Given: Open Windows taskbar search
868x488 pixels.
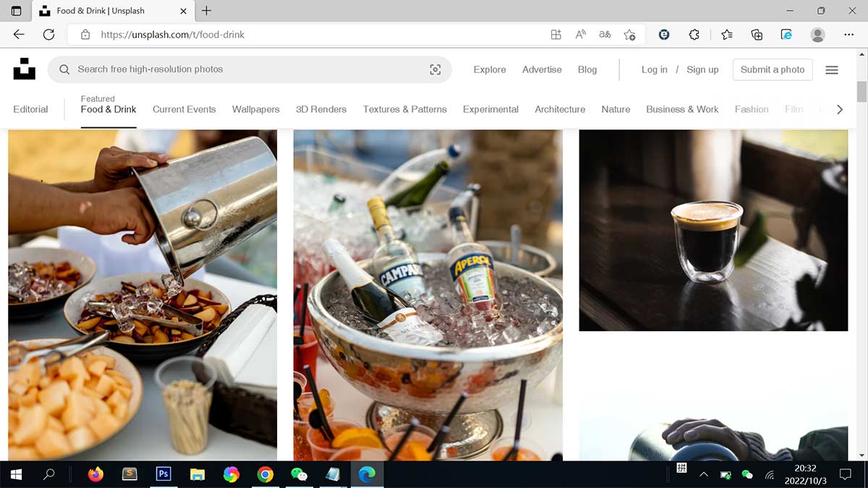Looking at the screenshot, I should (x=49, y=474).
